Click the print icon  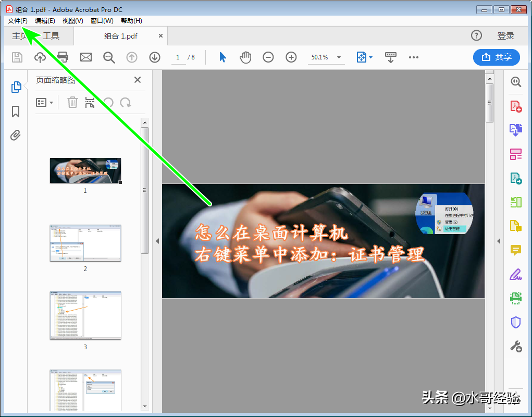coord(63,57)
